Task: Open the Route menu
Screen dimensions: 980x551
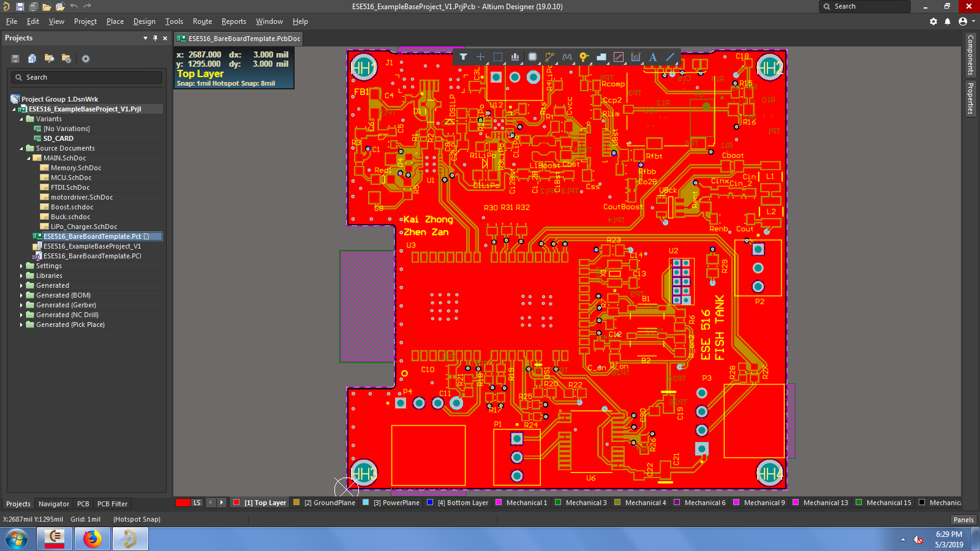Action: click(202, 21)
